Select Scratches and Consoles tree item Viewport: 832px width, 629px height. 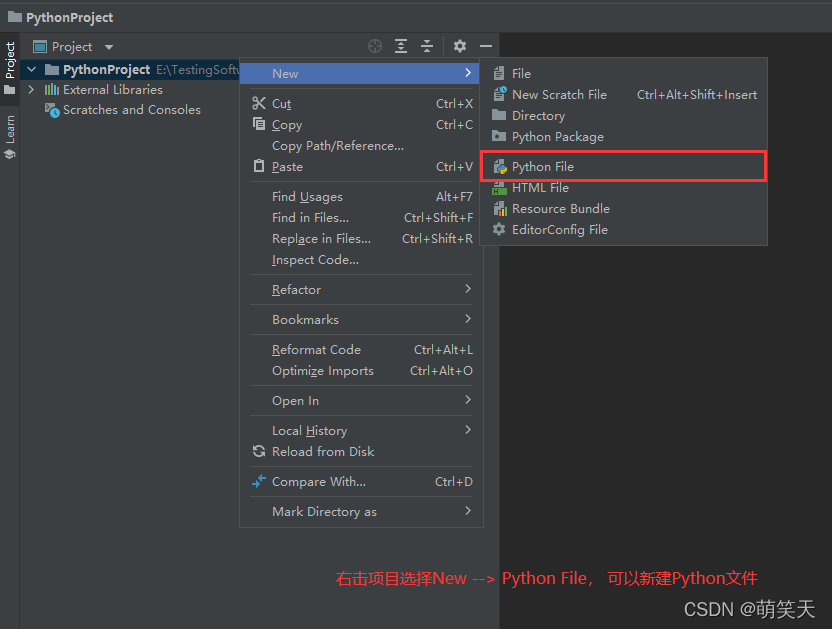131,110
